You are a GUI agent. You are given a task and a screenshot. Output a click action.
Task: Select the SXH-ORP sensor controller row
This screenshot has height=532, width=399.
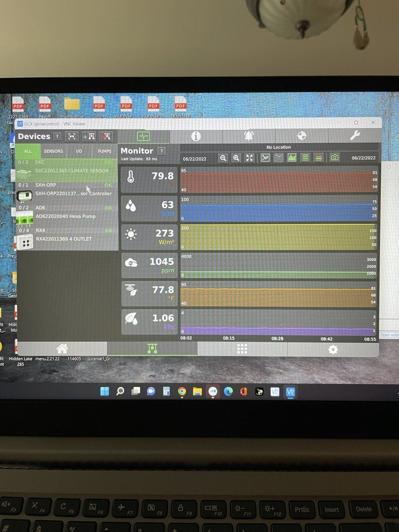click(67, 193)
